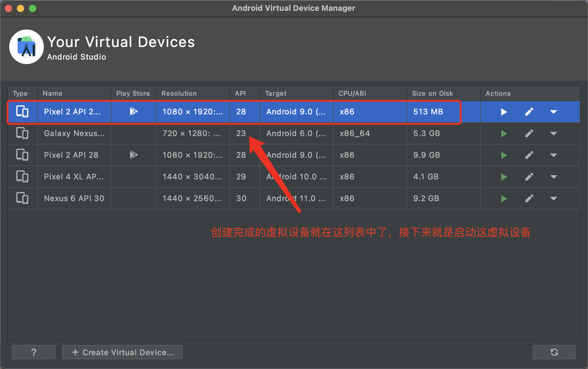Refresh the virtual device list
This screenshot has height=369, width=588.
(x=554, y=352)
